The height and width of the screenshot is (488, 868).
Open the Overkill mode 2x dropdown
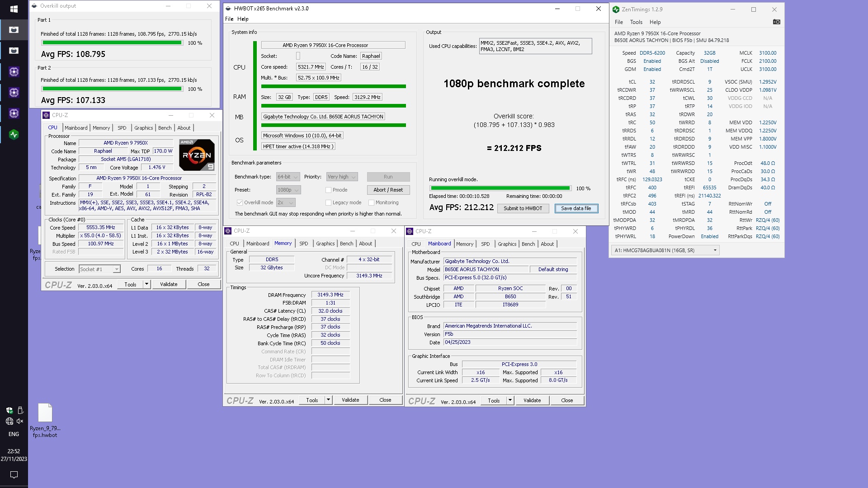[x=286, y=202]
